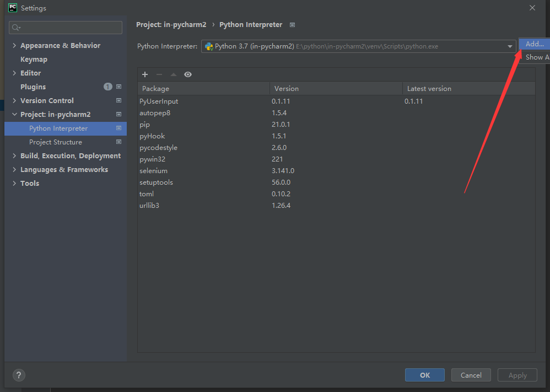Select the pyHook package row
The width and height of the screenshot is (550, 392).
pyautogui.click(x=336, y=136)
